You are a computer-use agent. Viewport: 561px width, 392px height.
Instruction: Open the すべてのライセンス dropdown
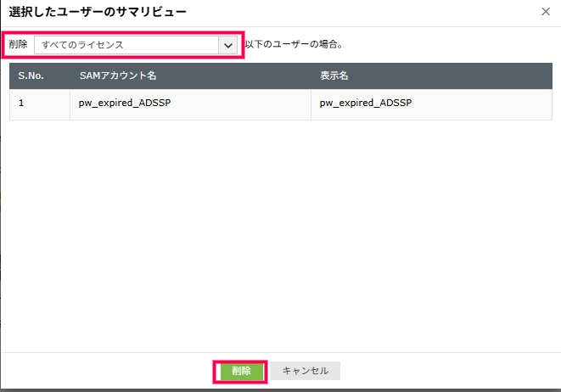click(136, 45)
